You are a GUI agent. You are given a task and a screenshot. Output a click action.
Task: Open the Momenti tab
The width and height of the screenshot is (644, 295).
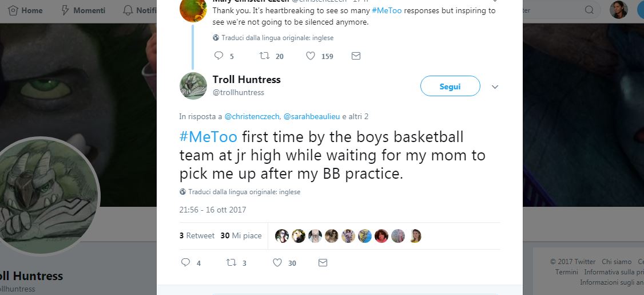click(x=83, y=10)
